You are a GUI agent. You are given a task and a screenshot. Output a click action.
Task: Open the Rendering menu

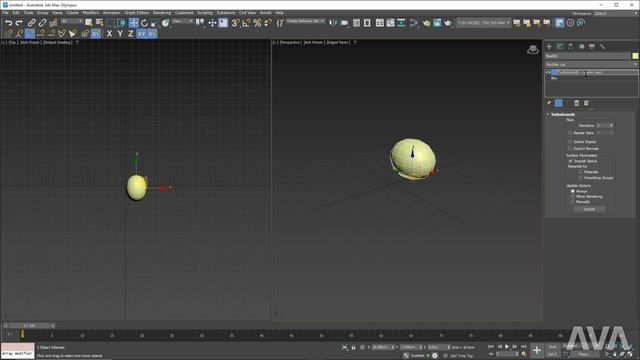162,13
